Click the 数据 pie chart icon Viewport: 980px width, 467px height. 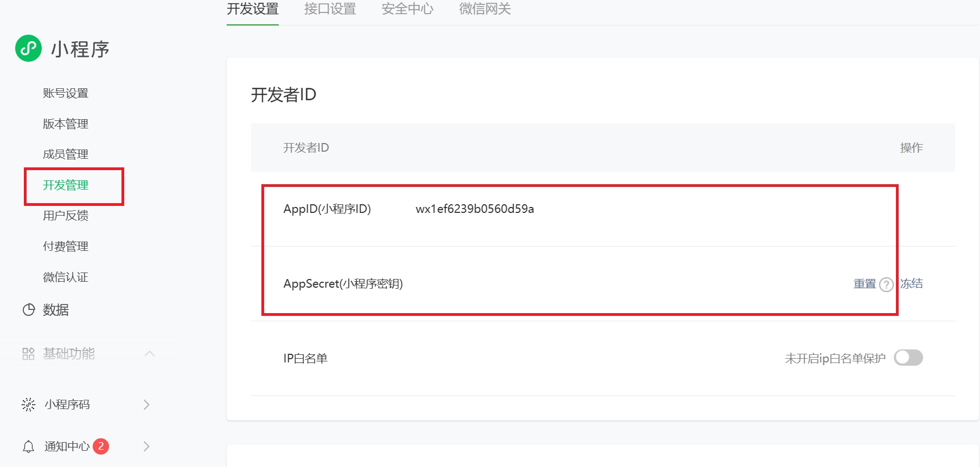click(x=29, y=309)
